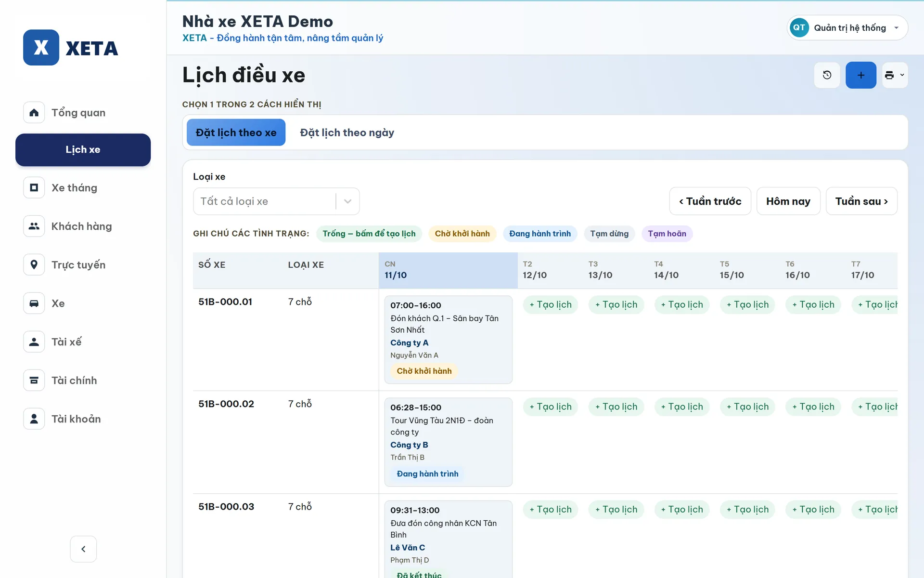Click the Chờ khởi hành legend badge
The image size is (924, 578).
pos(462,234)
